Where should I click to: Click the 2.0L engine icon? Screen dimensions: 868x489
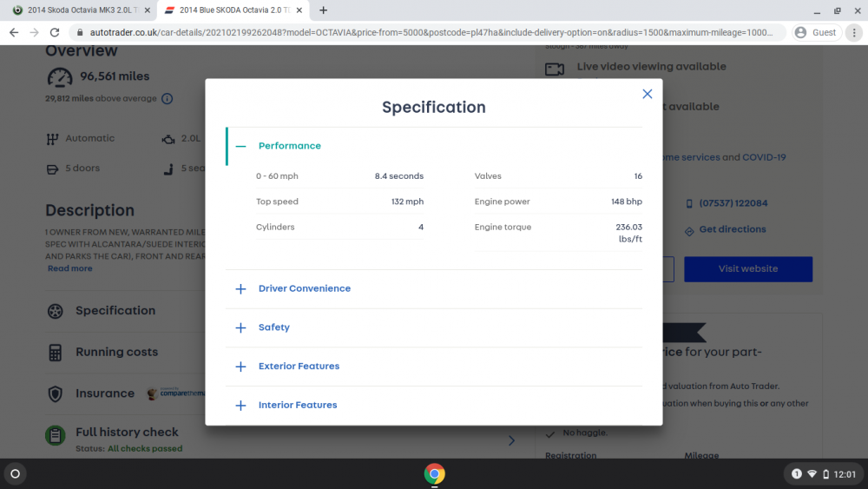pyautogui.click(x=168, y=139)
